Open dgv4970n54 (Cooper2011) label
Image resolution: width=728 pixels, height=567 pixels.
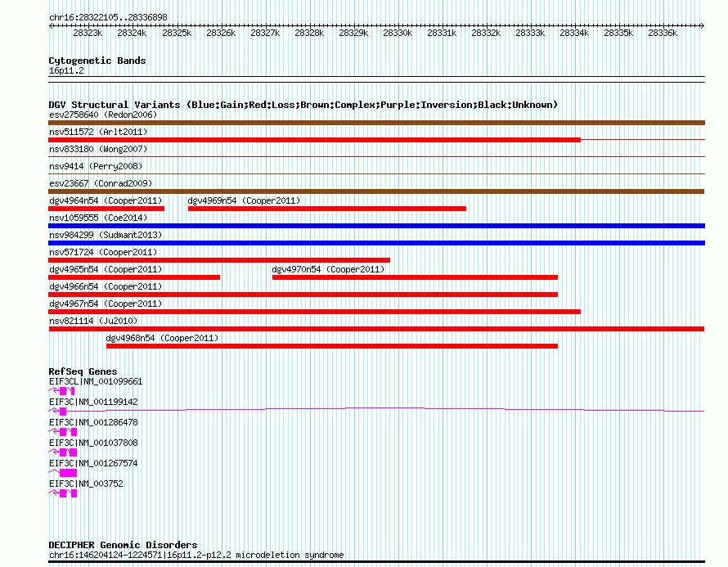[328, 269]
